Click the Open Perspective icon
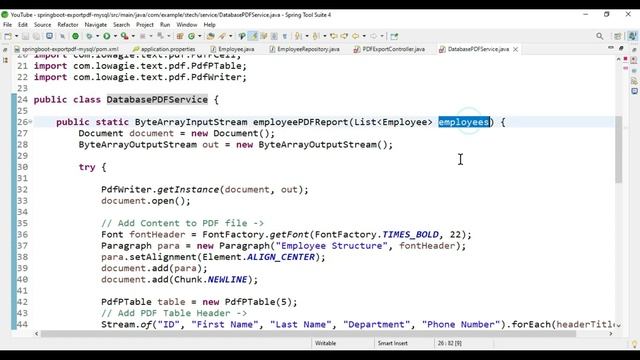Screen dimensions: 640x360 pyautogui.click(x=618, y=36)
